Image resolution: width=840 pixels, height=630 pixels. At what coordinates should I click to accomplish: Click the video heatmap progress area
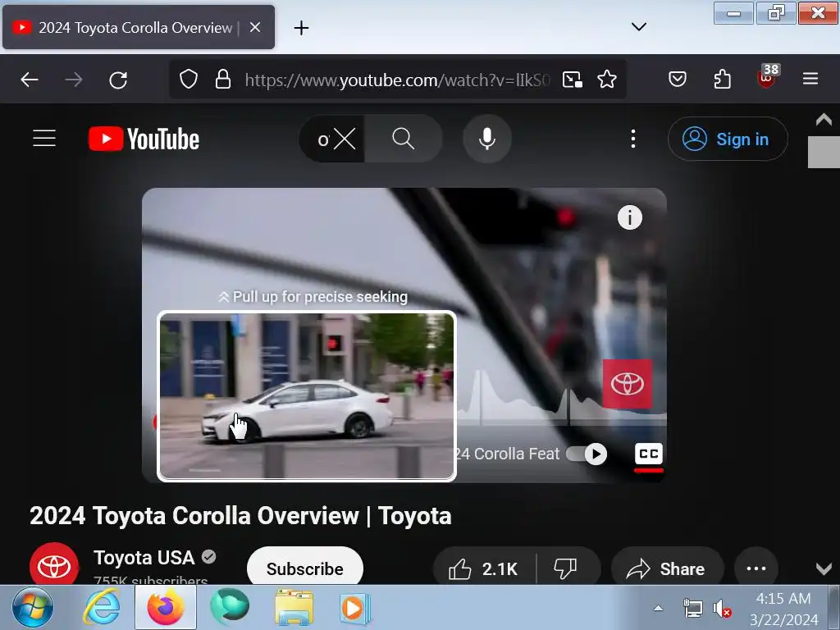pyautogui.click(x=561, y=396)
